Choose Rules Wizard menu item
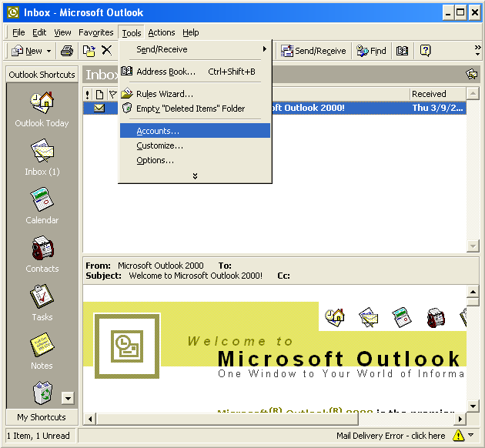The height and width of the screenshot is (448, 485). (195, 94)
